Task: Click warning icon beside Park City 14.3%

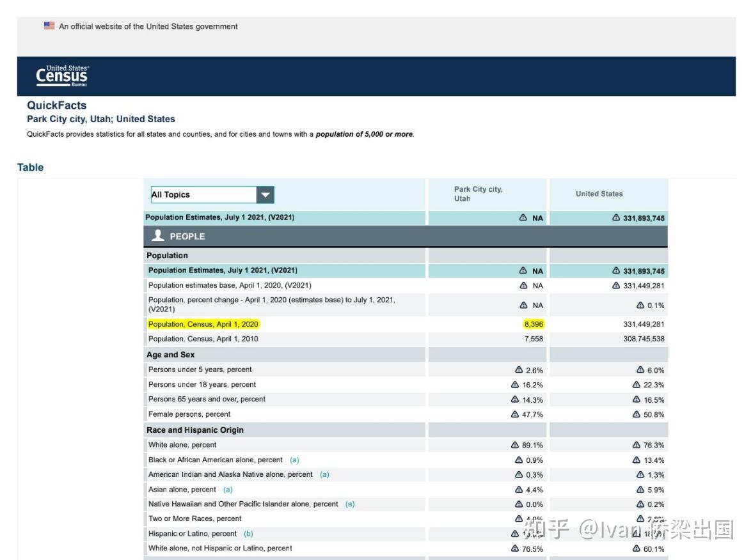Action: [515, 400]
